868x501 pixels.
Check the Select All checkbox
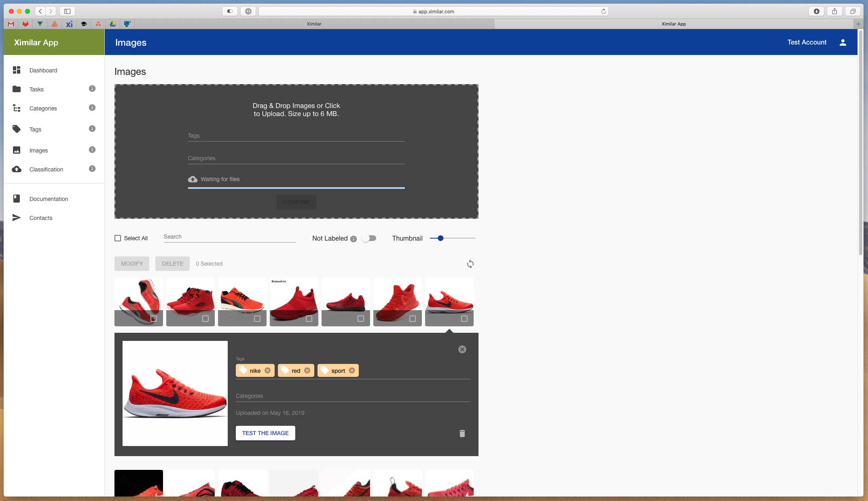[x=118, y=238]
